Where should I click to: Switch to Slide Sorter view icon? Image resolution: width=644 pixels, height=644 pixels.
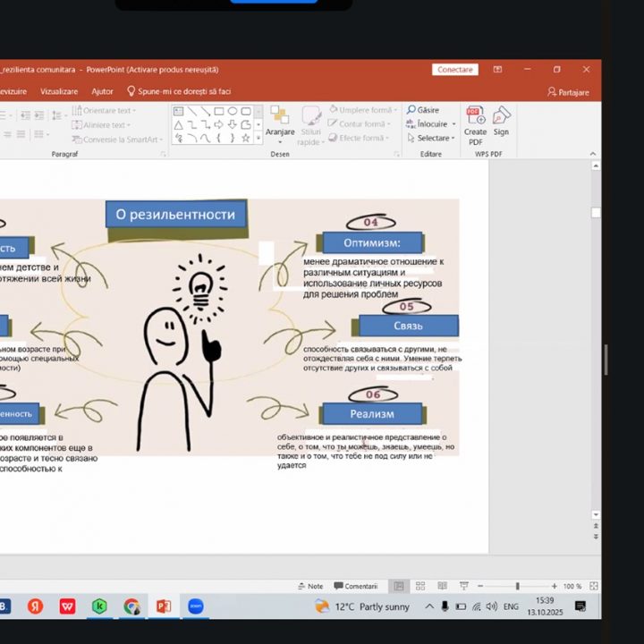pos(420,586)
